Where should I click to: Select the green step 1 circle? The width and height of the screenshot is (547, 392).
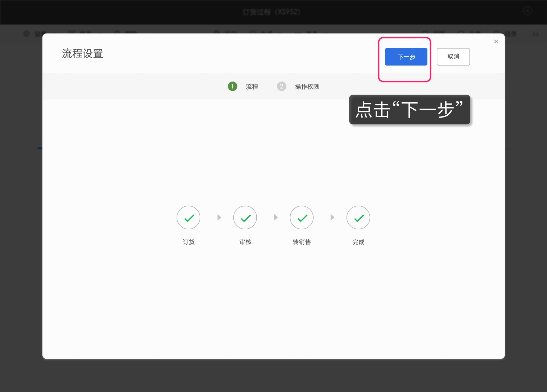232,86
